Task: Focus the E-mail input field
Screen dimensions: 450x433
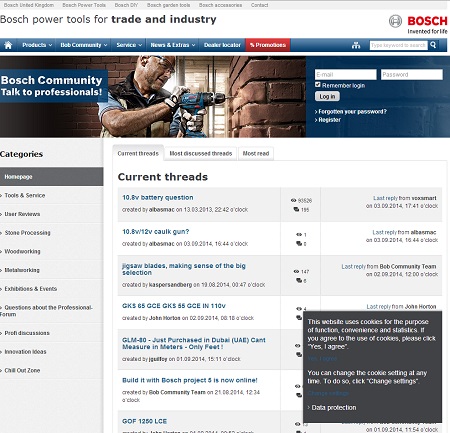Action: coord(346,74)
